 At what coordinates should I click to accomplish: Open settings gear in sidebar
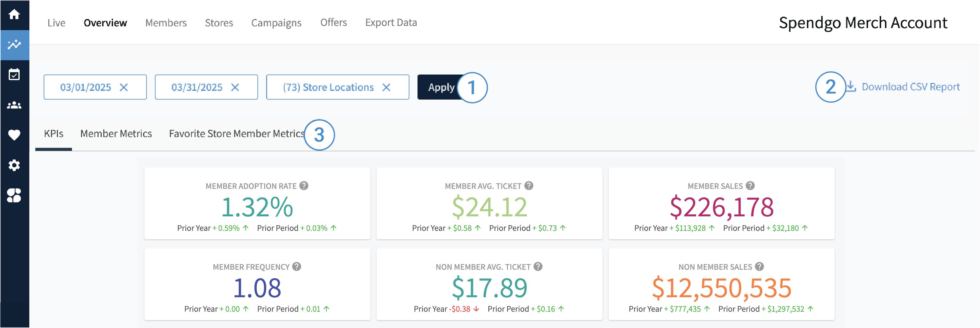point(14,165)
